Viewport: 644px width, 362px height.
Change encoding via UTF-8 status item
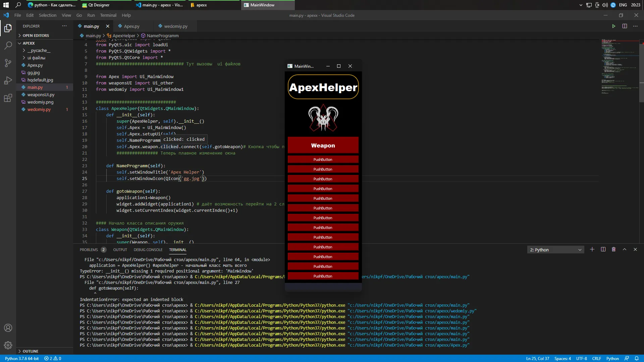pos(582,358)
